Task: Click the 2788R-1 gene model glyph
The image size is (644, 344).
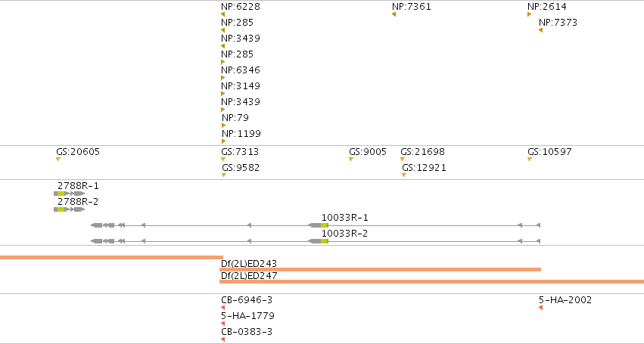Action: point(70,194)
